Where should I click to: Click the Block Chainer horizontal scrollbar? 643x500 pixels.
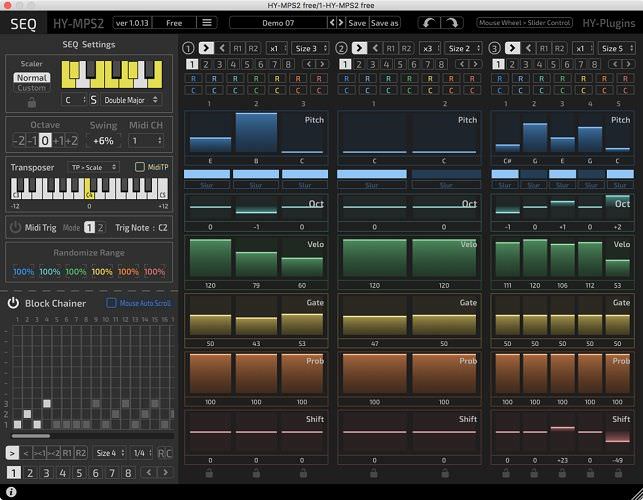[31, 436]
